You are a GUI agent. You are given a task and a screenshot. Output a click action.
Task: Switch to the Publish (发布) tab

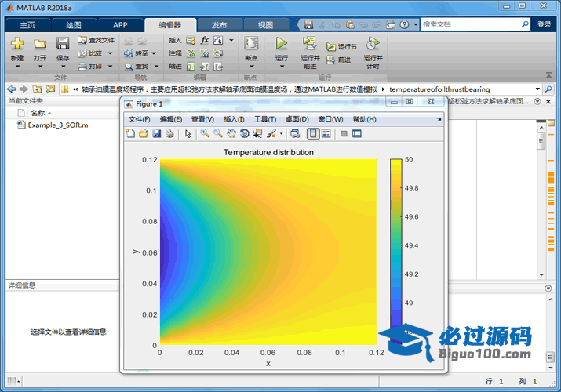pyautogui.click(x=219, y=25)
